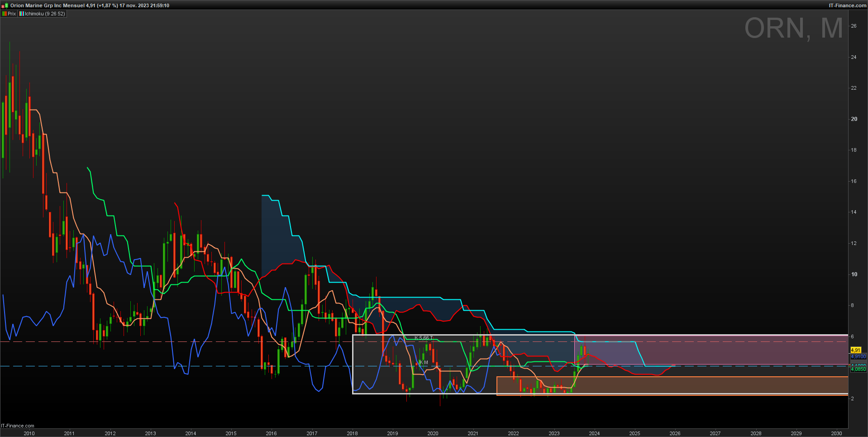This screenshot has height=437, width=868.
Task: Click the multicolor Ichimoku indicator icon
Action: pyautogui.click(x=21, y=14)
